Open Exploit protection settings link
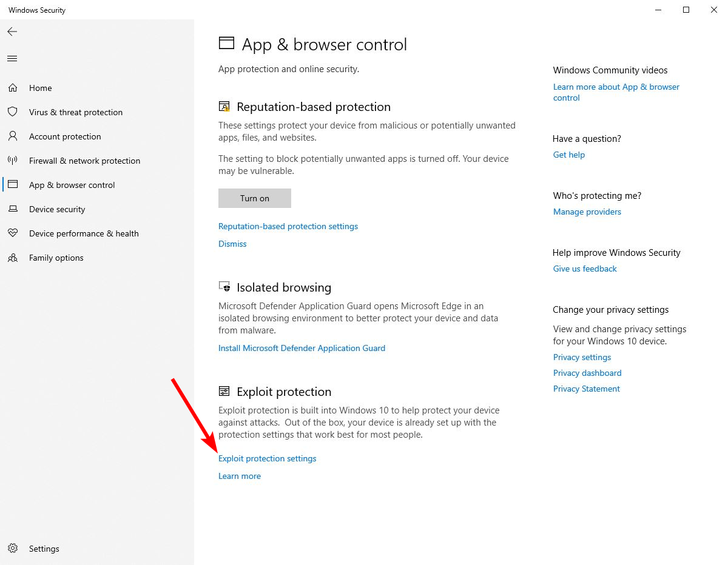 click(x=267, y=458)
